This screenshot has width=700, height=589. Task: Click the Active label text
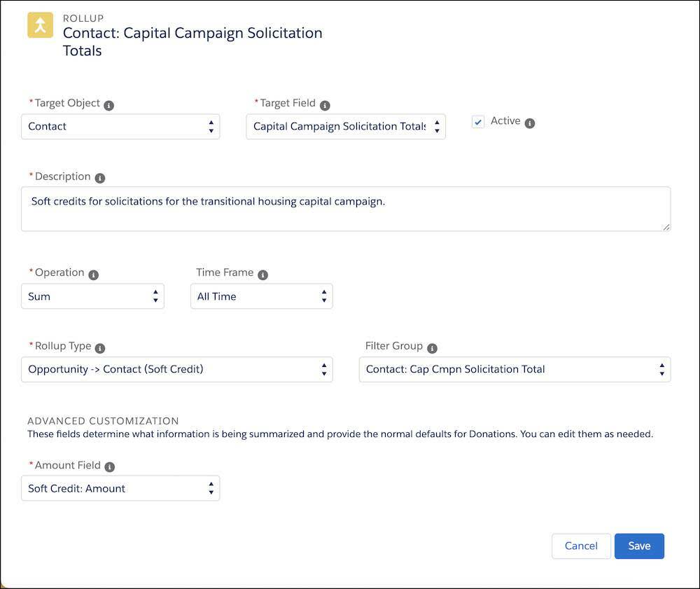505,121
